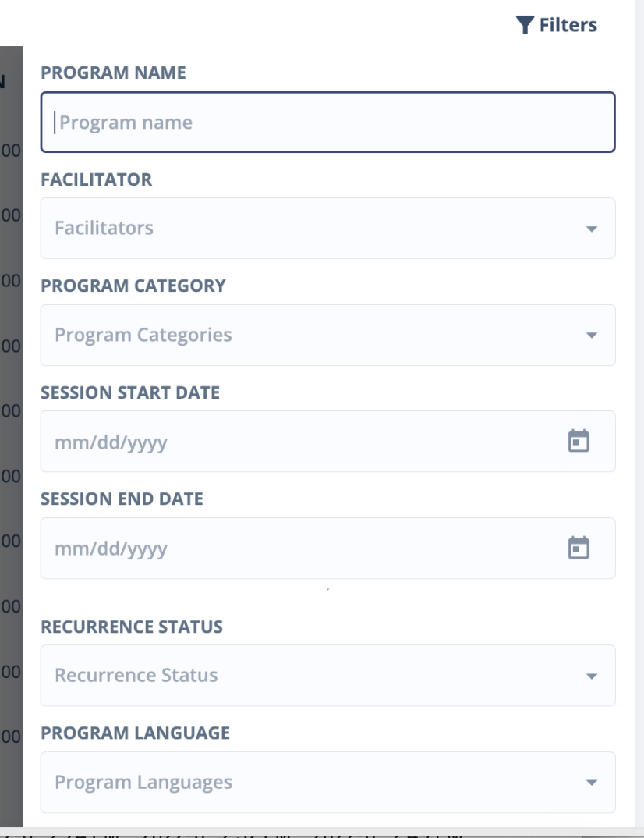
Task: Click the Session Start Date mm/dd/yyyy field
Action: pyautogui.click(x=296, y=442)
